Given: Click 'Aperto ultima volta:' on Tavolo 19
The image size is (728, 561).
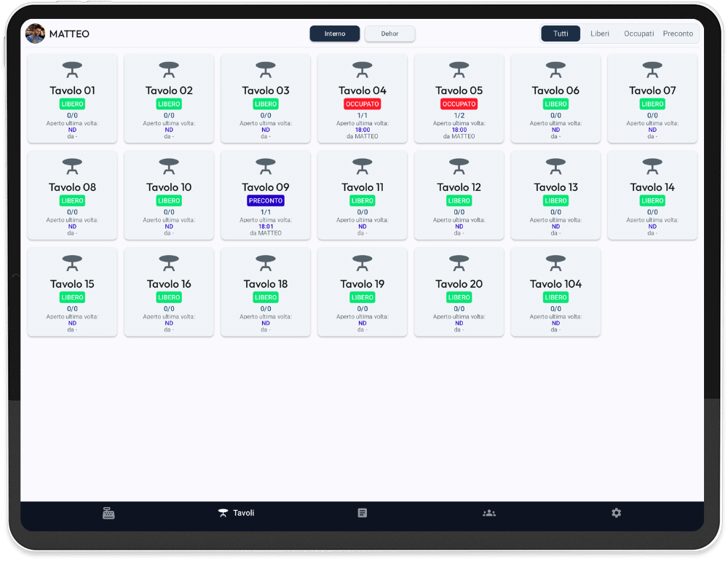Looking at the screenshot, I should click(362, 316).
